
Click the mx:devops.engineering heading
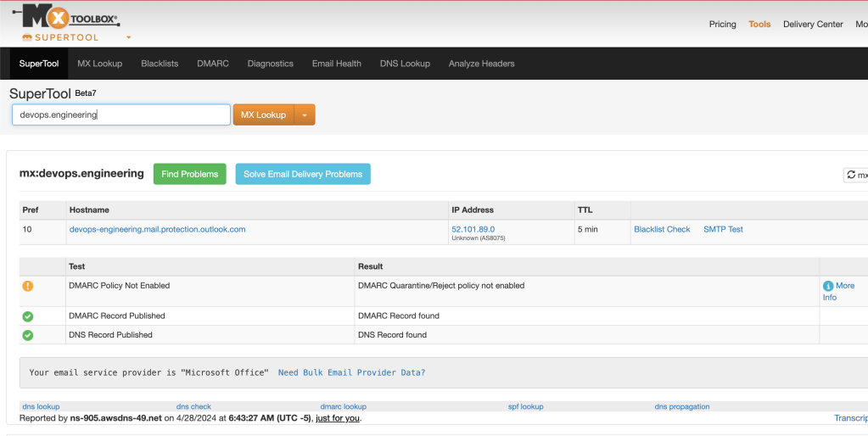[x=81, y=173]
